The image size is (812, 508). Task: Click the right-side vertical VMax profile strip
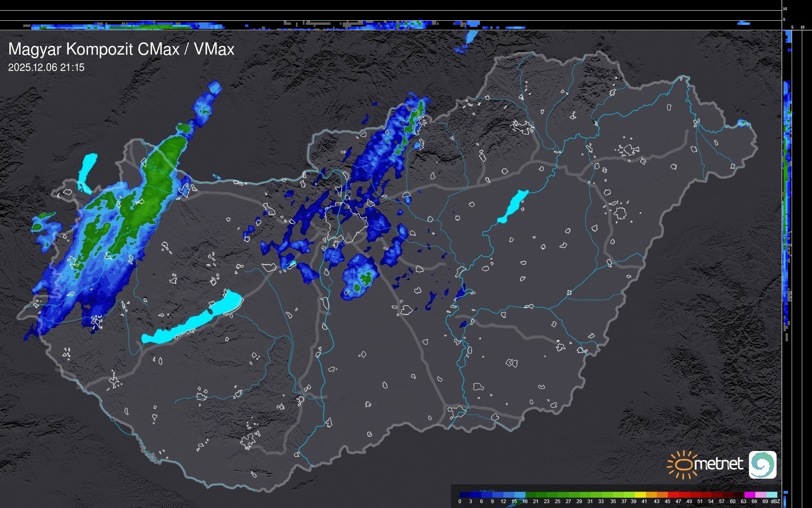(787, 204)
